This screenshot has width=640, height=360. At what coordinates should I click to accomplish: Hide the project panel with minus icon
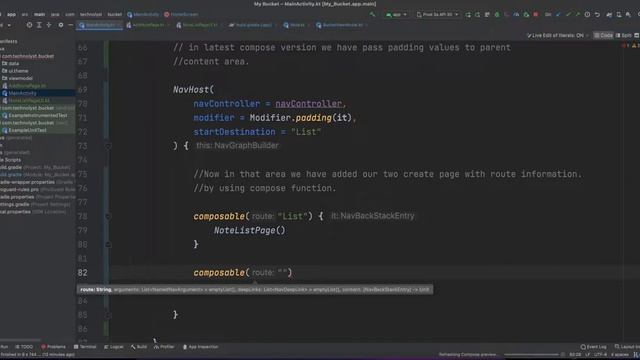tap(70, 25)
